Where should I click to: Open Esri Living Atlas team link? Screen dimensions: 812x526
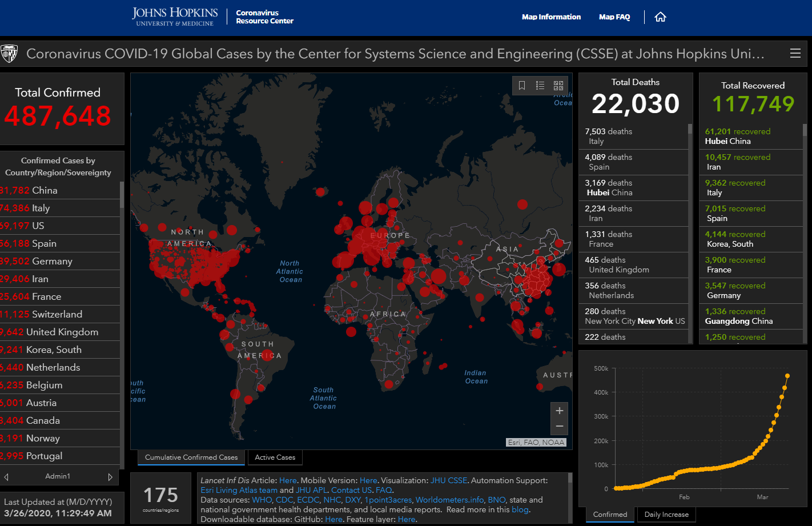(239, 490)
